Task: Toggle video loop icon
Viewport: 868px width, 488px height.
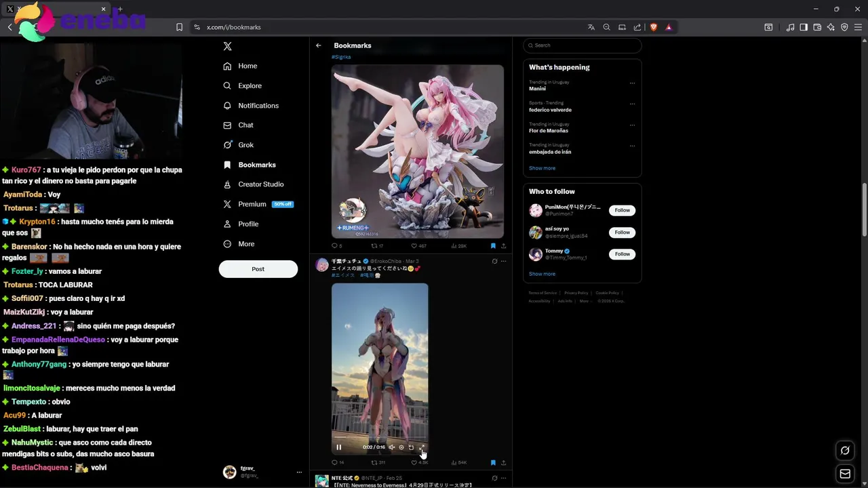Action: (411, 447)
